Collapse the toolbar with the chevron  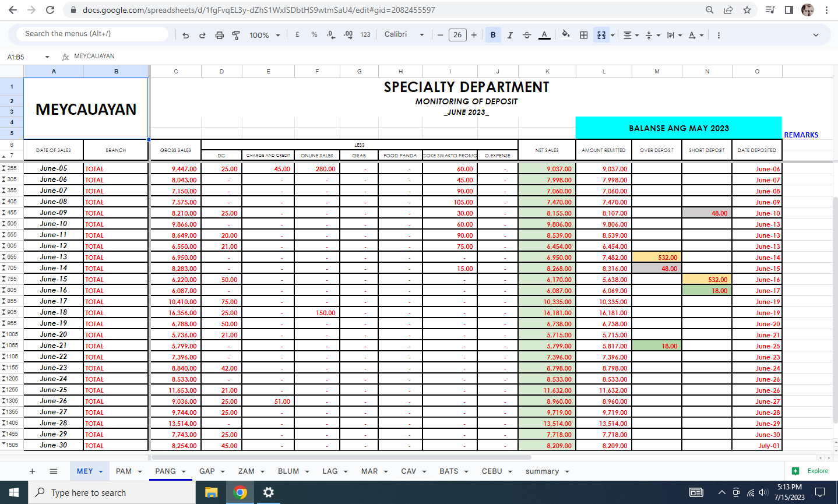coord(816,35)
